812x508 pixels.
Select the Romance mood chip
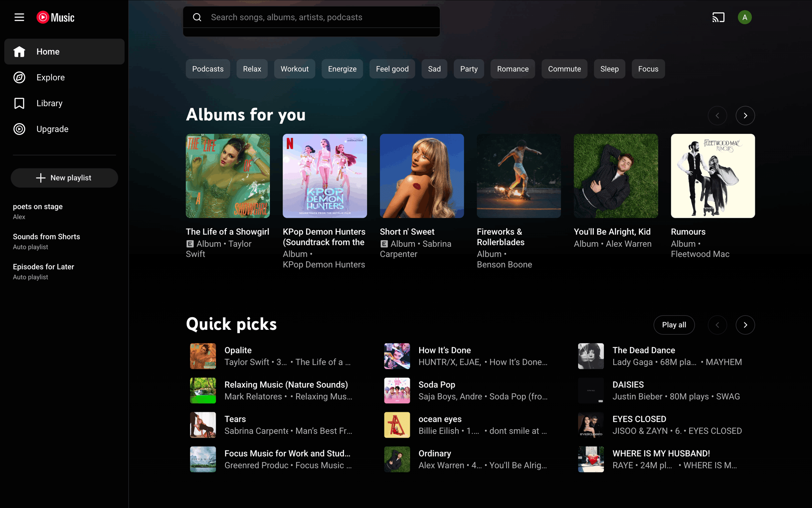tap(513, 69)
